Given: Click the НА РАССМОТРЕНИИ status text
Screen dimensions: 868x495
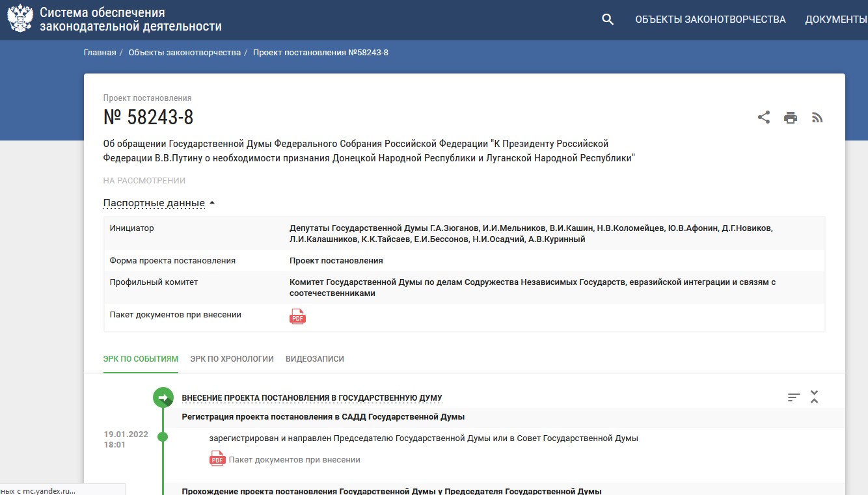Looking at the screenshot, I should (144, 181).
